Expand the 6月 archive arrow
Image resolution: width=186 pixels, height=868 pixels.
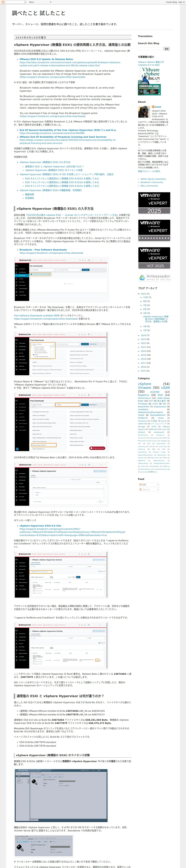(x=141, y=309)
